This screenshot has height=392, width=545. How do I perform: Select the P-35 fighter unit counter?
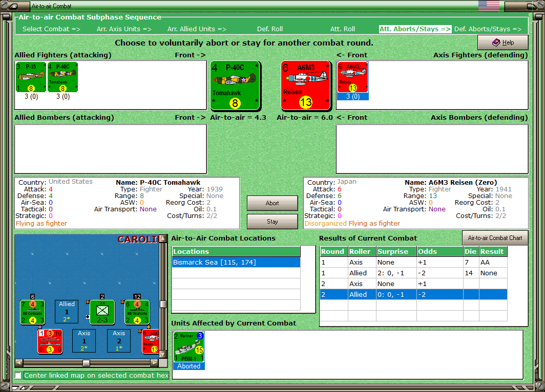(31, 77)
